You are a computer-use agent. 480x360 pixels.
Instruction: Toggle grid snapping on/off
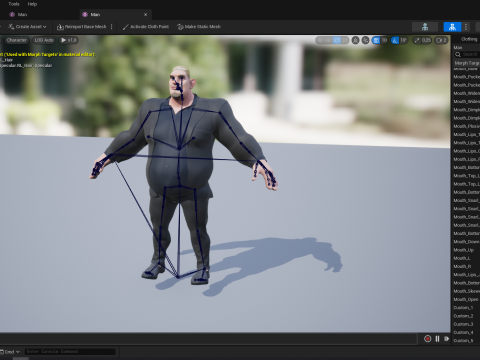pos(376,40)
